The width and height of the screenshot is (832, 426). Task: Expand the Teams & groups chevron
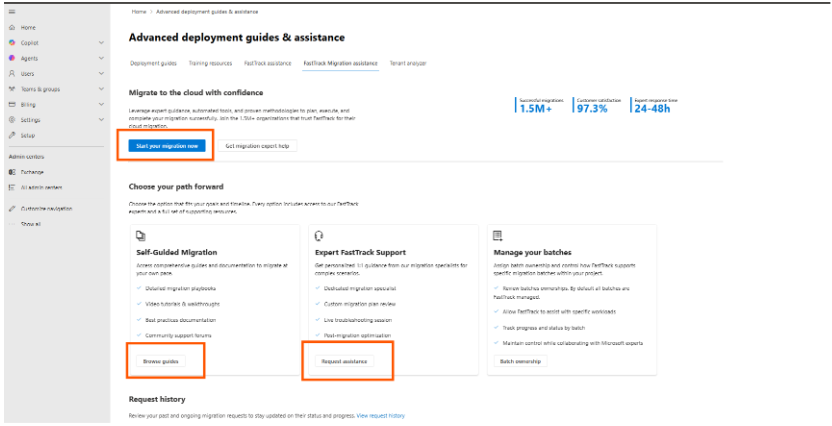tap(101, 89)
